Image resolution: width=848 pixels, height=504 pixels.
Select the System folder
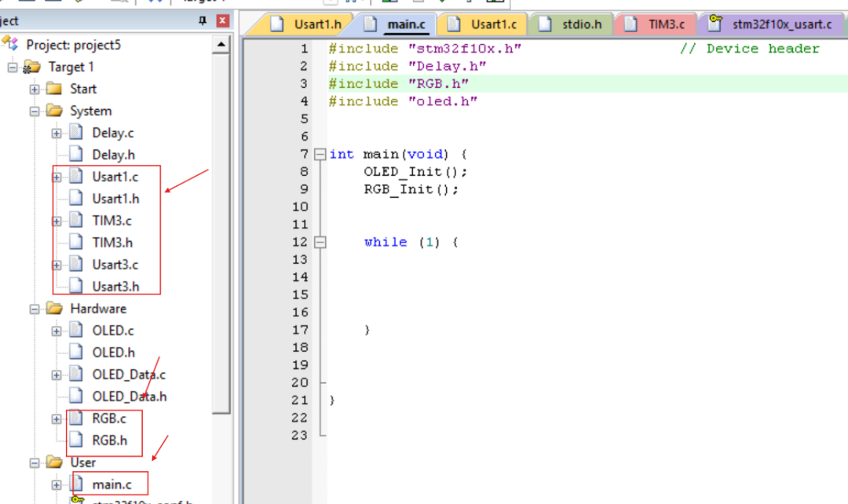[91, 111]
